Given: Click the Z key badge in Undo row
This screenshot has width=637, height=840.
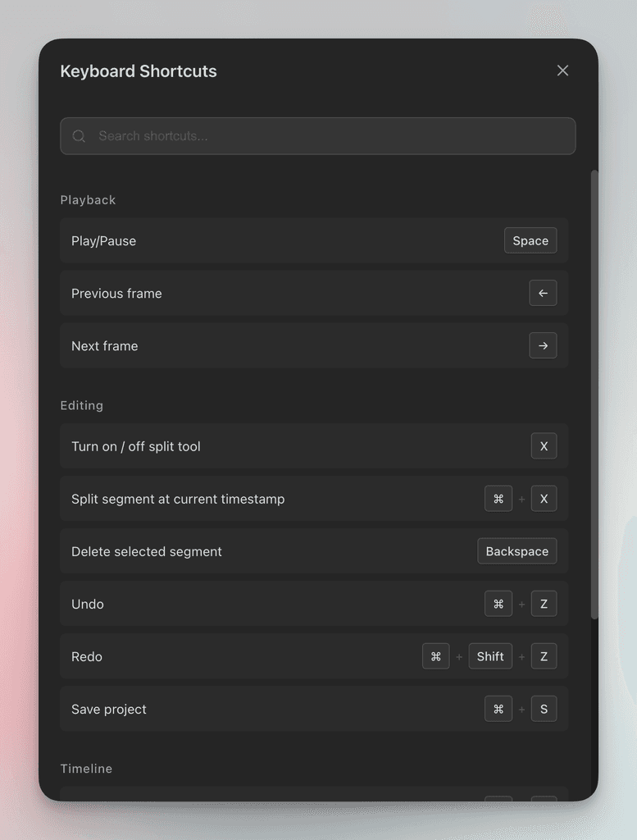Looking at the screenshot, I should [544, 604].
